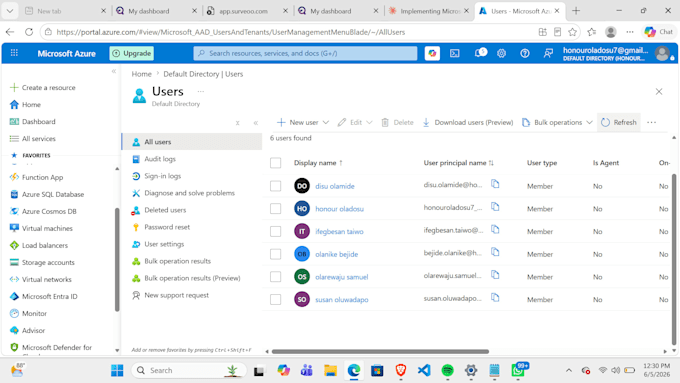Click the Refresh button

pyautogui.click(x=619, y=122)
